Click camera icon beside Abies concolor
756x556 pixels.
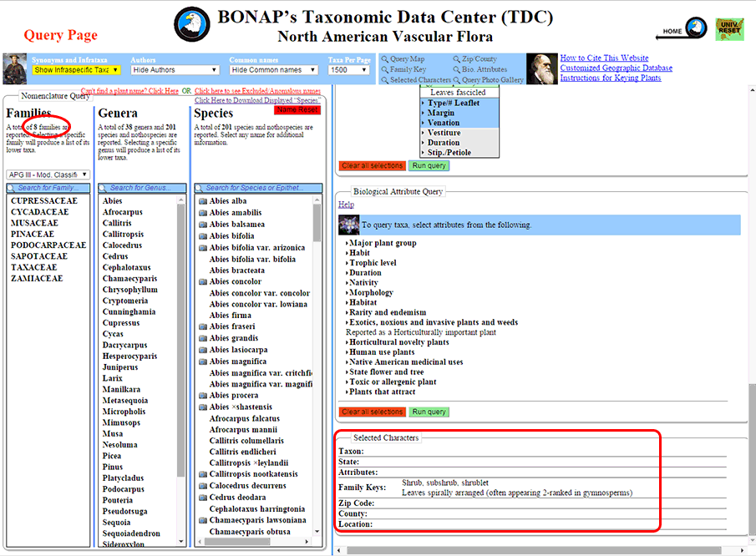[x=203, y=282]
